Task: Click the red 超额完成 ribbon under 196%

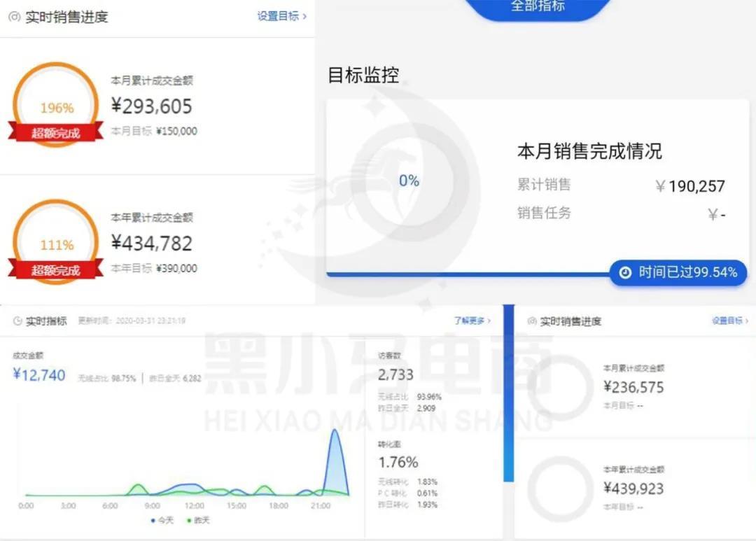Action: (56, 133)
